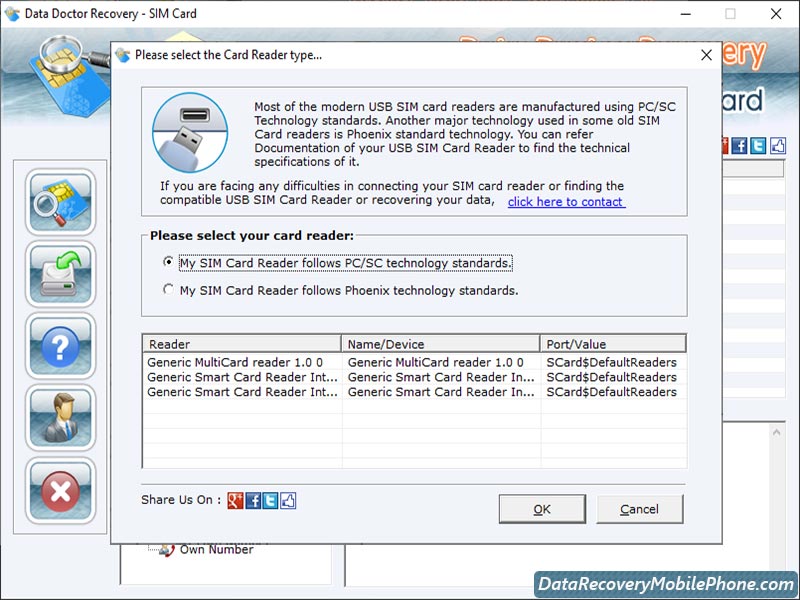The width and height of the screenshot is (800, 600).
Task: Select Phoenix technology standards option
Action: (x=169, y=289)
